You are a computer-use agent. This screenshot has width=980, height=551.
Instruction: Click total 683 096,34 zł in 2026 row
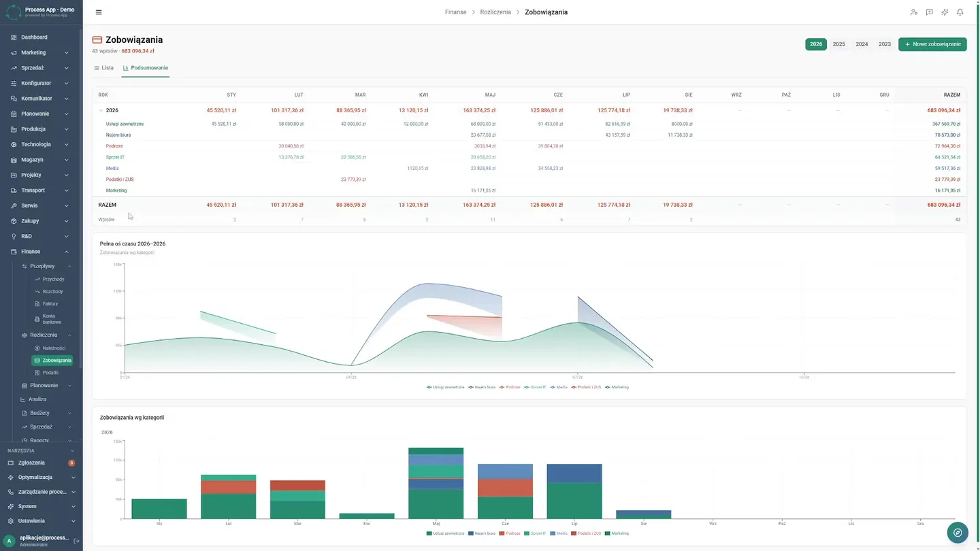coord(943,110)
